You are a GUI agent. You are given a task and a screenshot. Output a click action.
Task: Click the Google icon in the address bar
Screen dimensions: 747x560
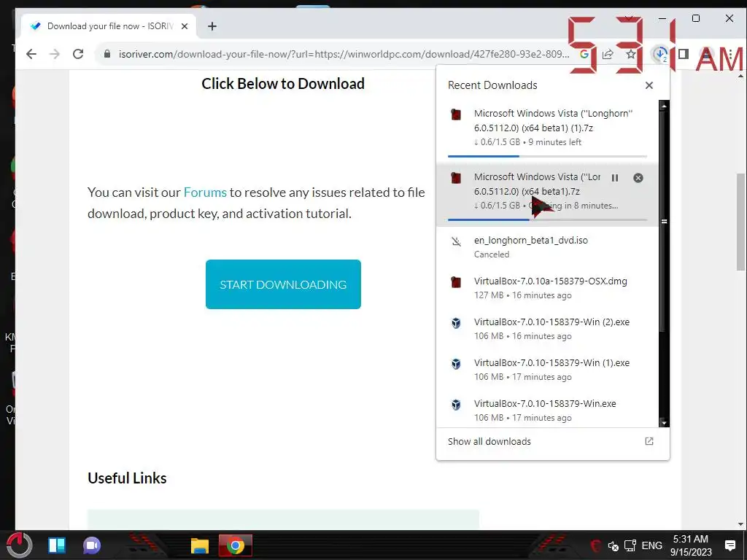584,54
